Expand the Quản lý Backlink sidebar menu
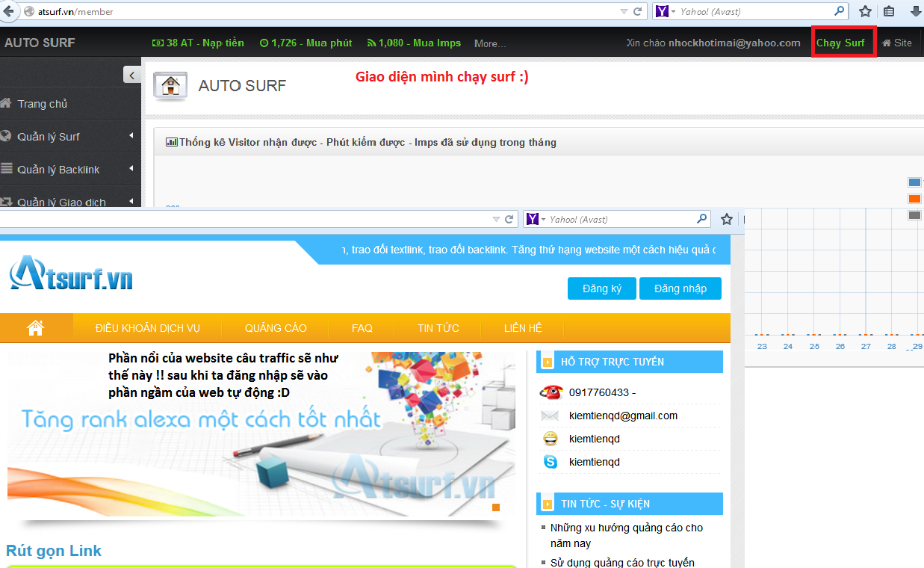The width and height of the screenshot is (924, 568). (x=71, y=170)
